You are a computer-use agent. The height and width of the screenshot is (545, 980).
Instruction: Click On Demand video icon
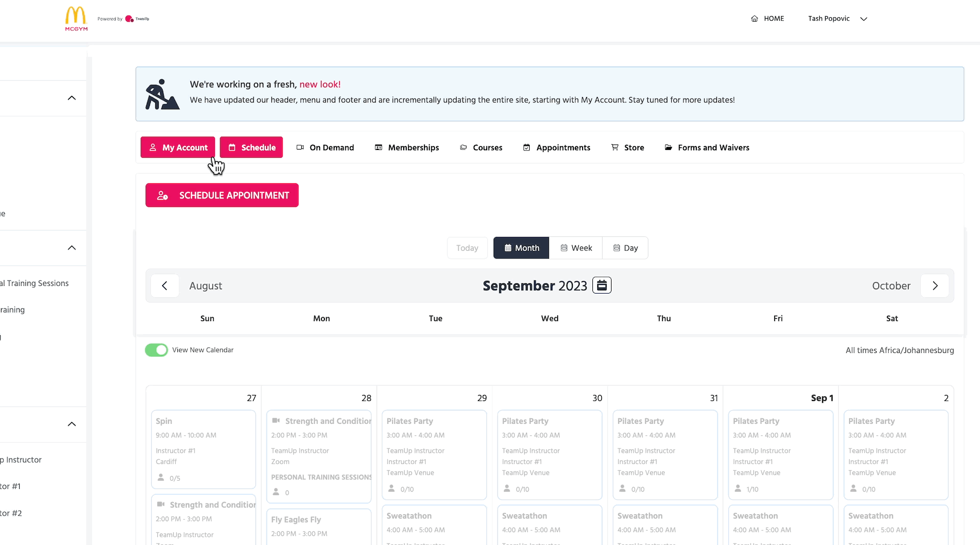[x=300, y=148]
